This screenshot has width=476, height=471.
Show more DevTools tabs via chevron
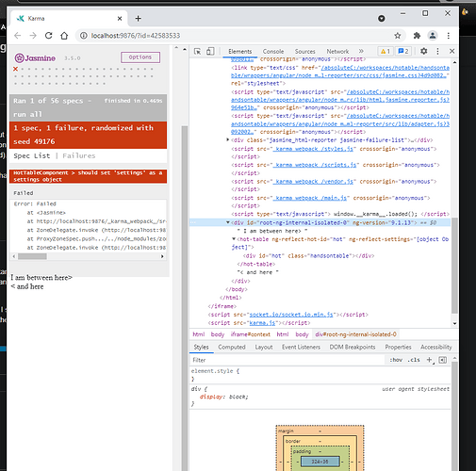coord(361,51)
